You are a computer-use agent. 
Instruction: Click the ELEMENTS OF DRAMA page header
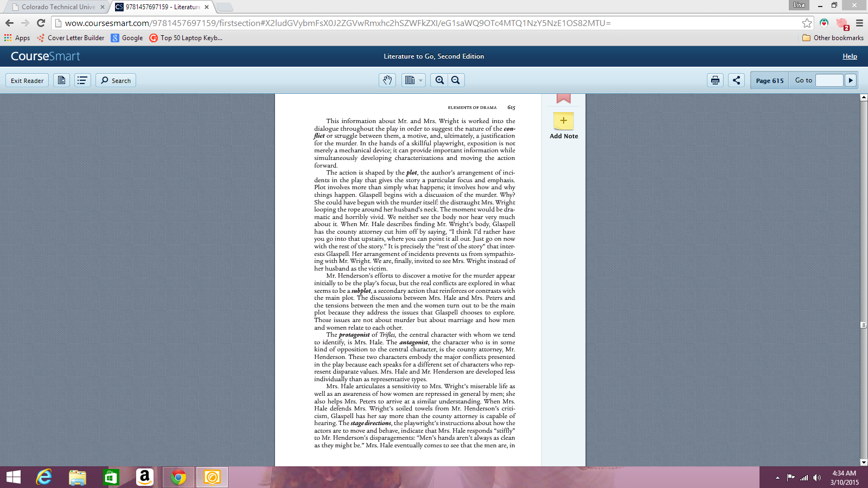point(472,107)
